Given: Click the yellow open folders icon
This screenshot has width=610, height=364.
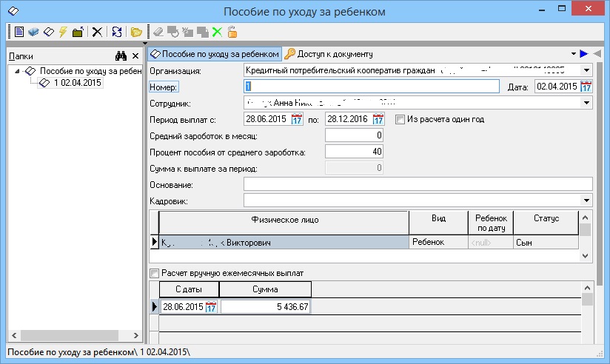Looking at the screenshot, I should coord(136,32).
